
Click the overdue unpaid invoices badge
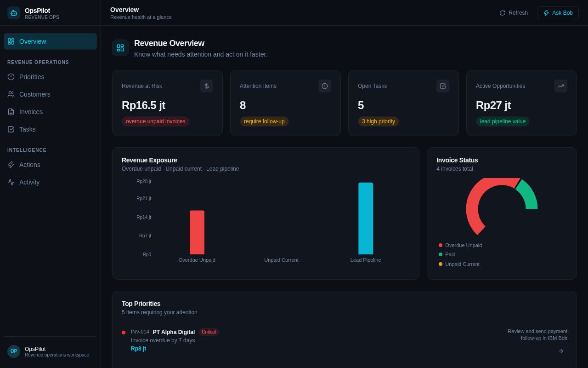click(155, 121)
